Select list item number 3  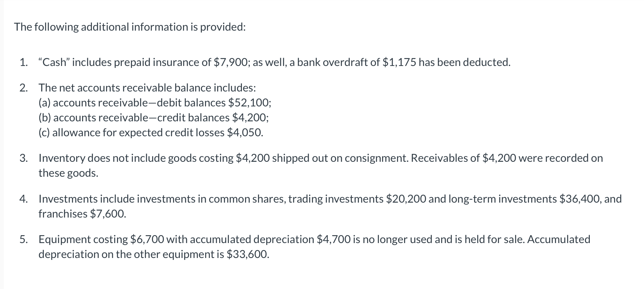click(x=311, y=165)
